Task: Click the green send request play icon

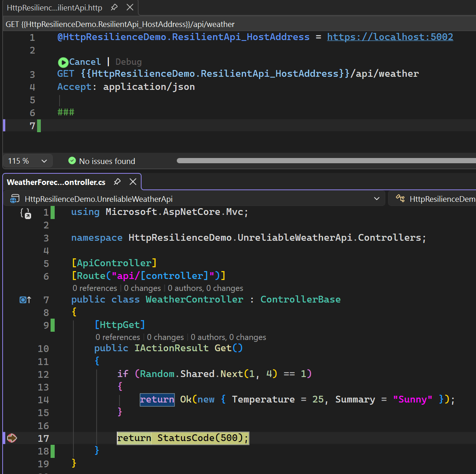Action: [x=63, y=62]
